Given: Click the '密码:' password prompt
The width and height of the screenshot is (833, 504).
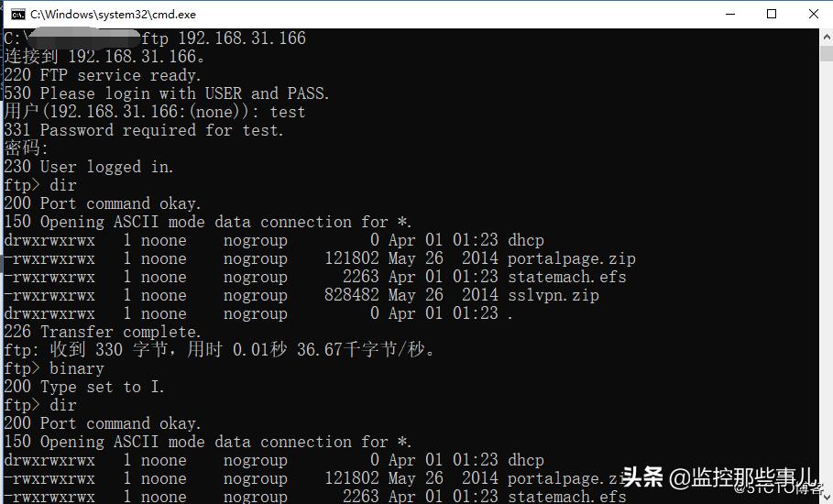Looking at the screenshot, I should coord(26,148).
